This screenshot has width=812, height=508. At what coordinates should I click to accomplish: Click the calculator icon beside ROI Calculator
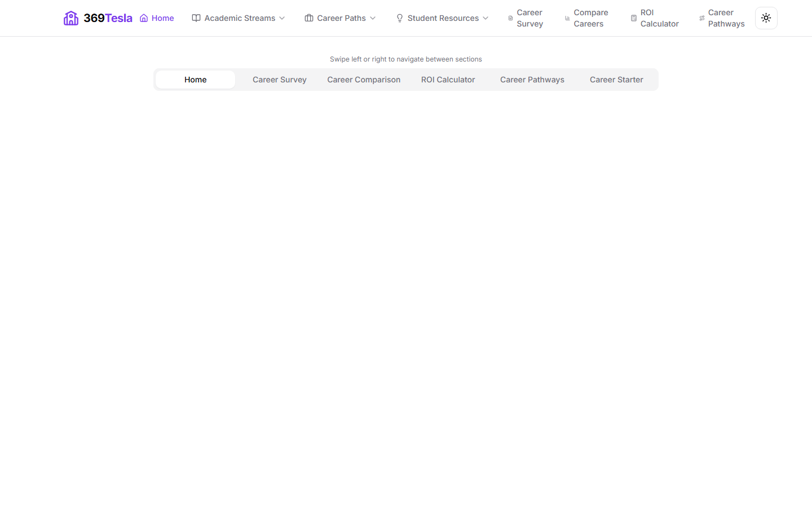634,18
